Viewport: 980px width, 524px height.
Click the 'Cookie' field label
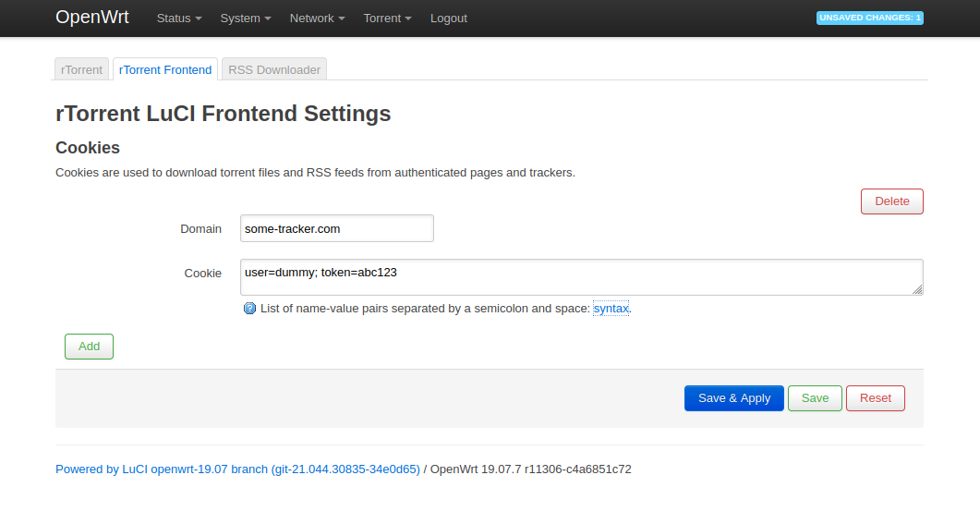point(202,274)
